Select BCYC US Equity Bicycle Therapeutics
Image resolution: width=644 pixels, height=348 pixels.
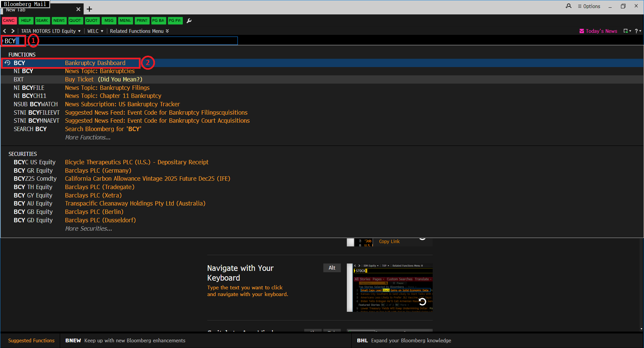tap(322, 162)
